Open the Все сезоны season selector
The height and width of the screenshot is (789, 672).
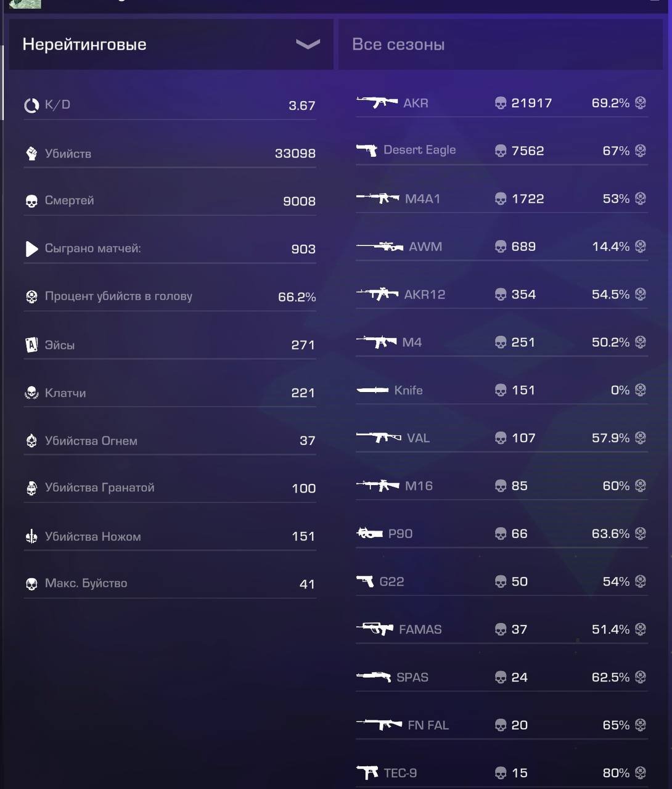500,44
